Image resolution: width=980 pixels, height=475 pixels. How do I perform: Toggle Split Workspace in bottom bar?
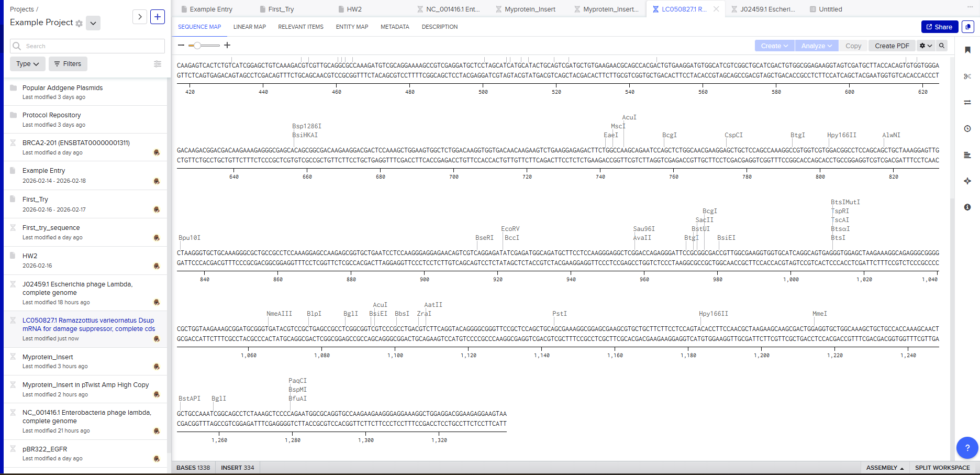(942, 468)
